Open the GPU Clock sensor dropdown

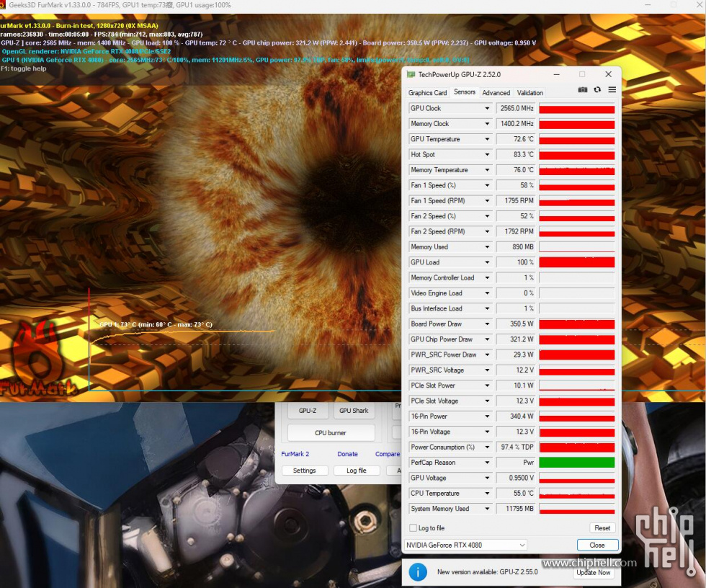pyautogui.click(x=487, y=109)
